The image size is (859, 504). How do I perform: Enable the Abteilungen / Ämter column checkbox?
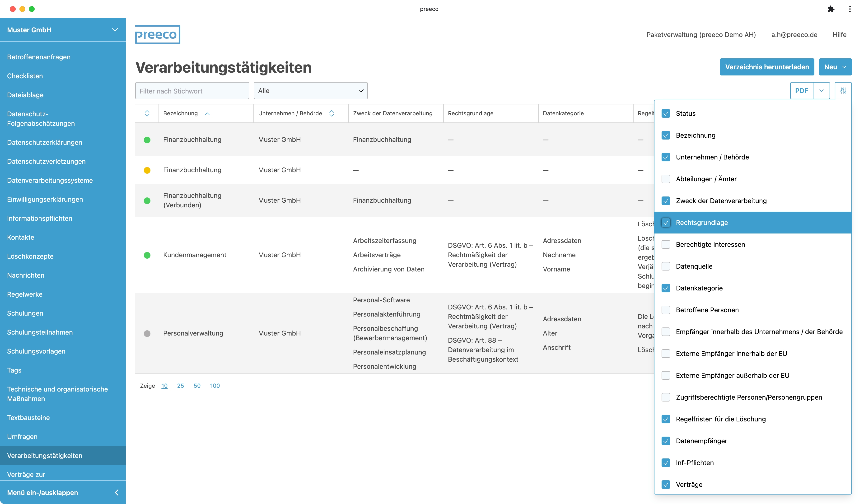tap(665, 179)
